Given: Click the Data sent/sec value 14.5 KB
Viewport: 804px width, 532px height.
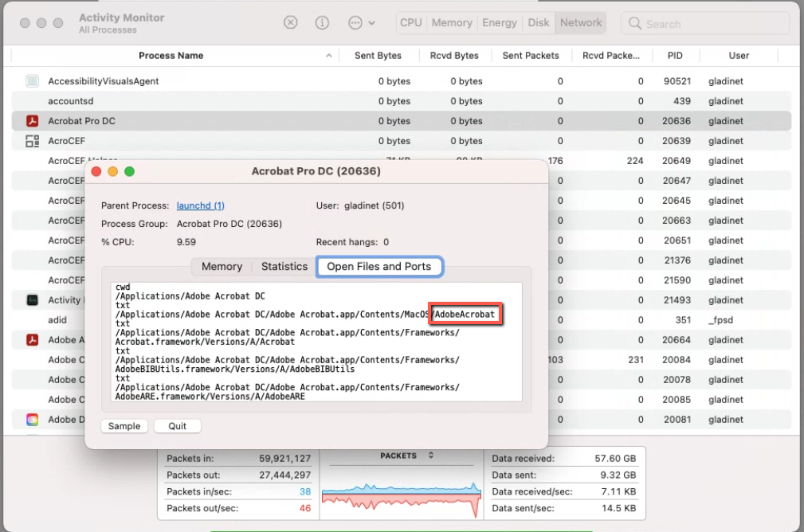Looking at the screenshot, I should pyautogui.click(x=618, y=508).
